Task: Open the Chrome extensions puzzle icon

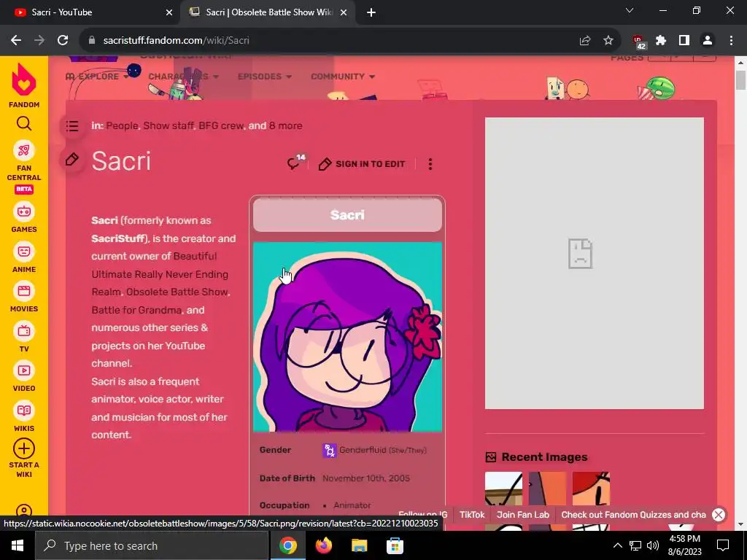Action: tap(661, 41)
